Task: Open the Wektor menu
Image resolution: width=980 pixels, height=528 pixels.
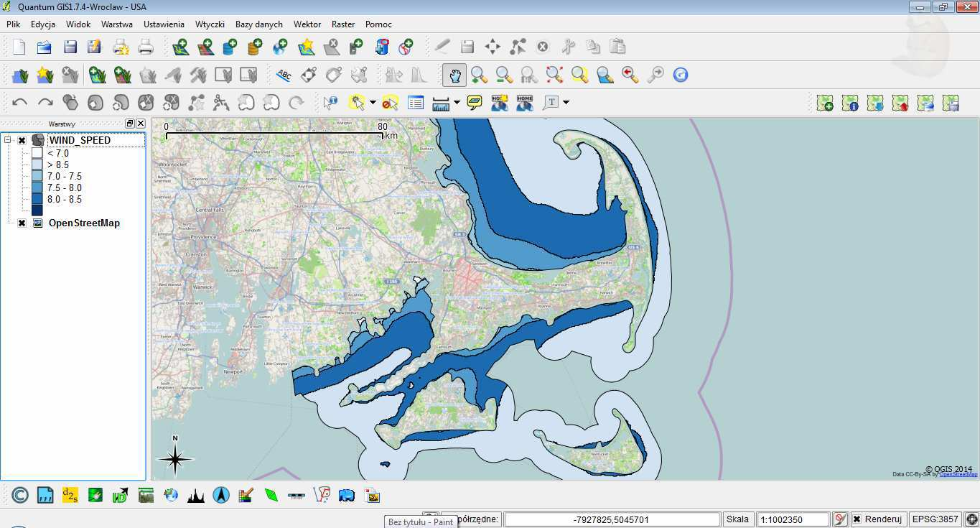Action: (307, 24)
